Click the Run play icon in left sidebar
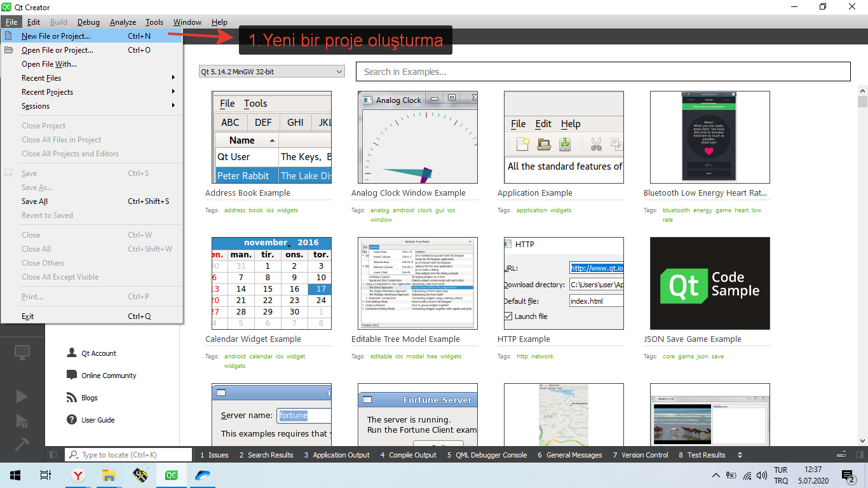The width and height of the screenshot is (868, 488). click(22, 396)
